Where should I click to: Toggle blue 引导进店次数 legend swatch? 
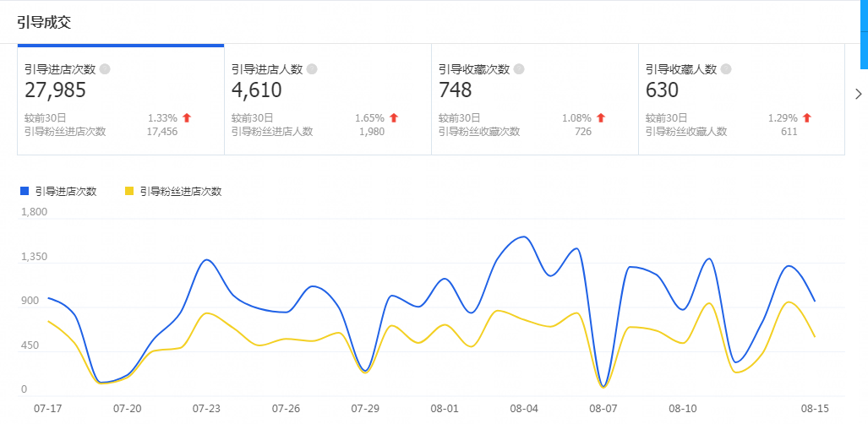pos(25,192)
